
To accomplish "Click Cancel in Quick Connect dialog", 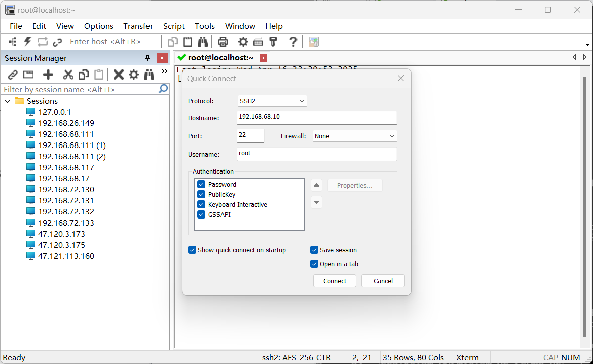I will [383, 281].
